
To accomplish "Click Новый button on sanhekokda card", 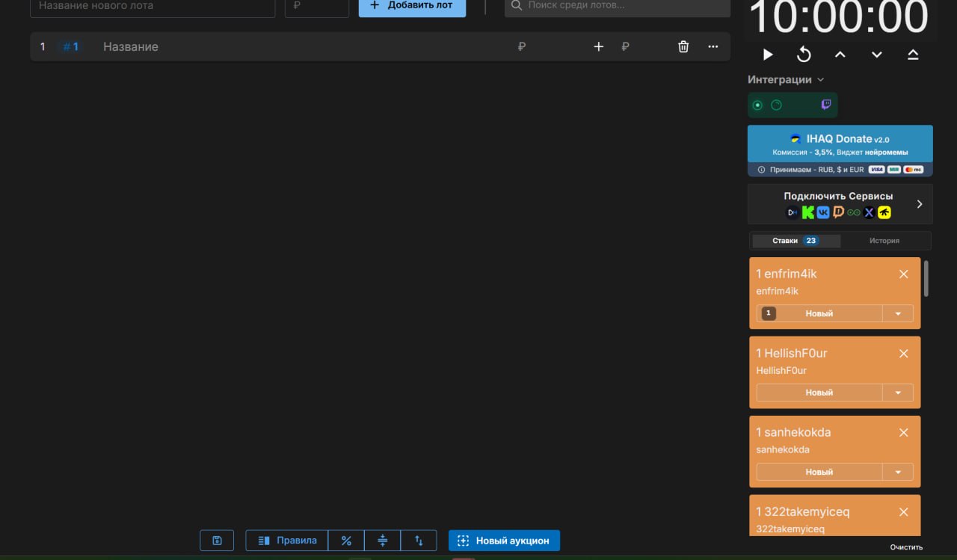I will click(819, 472).
